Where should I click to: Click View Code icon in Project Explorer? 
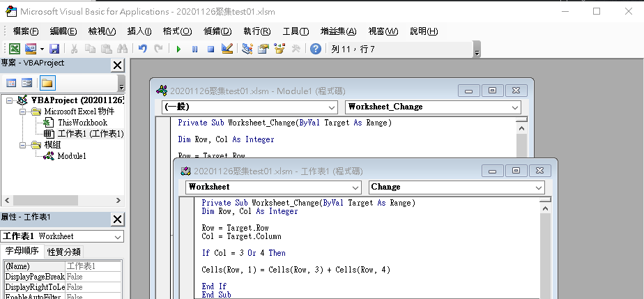pyautogui.click(x=11, y=83)
